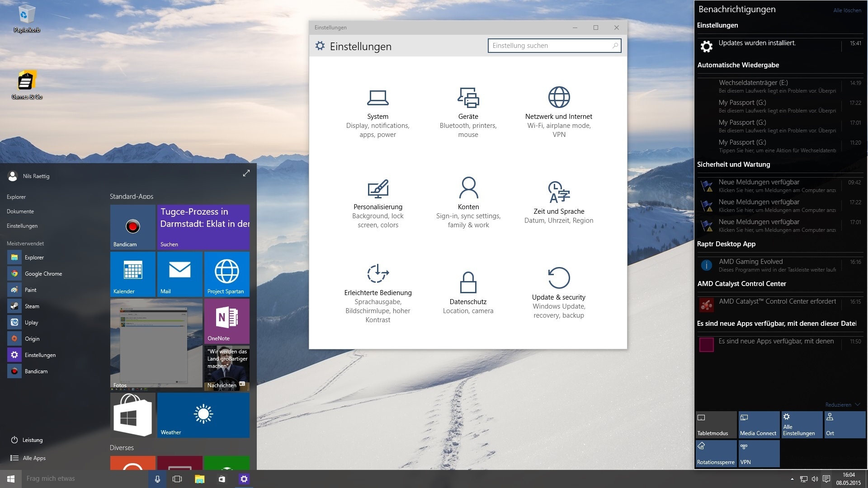Open the Project Spartan tile
The image size is (868, 488).
click(226, 274)
